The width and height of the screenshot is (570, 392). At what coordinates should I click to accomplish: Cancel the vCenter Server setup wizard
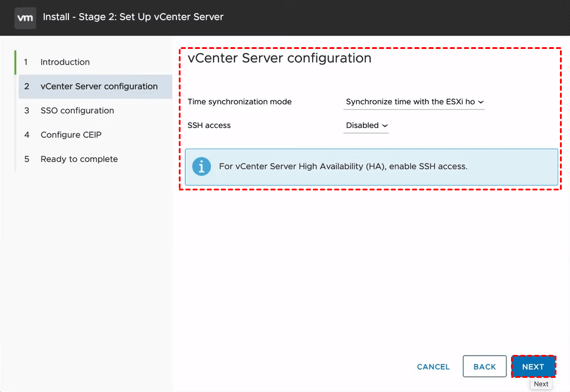point(433,367)
